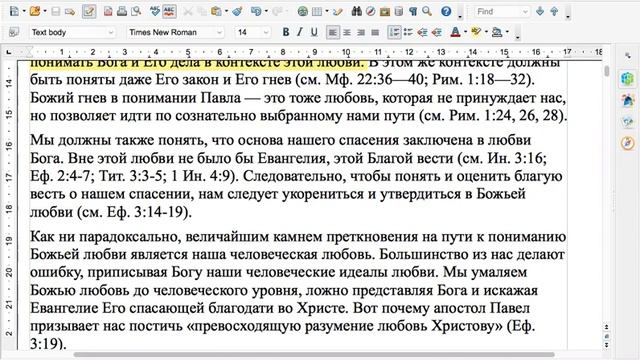The image size is (640, 360).
Task: Open the Styles and Formatting window icon
Action: pyautogui.click(x=14, y=32)
